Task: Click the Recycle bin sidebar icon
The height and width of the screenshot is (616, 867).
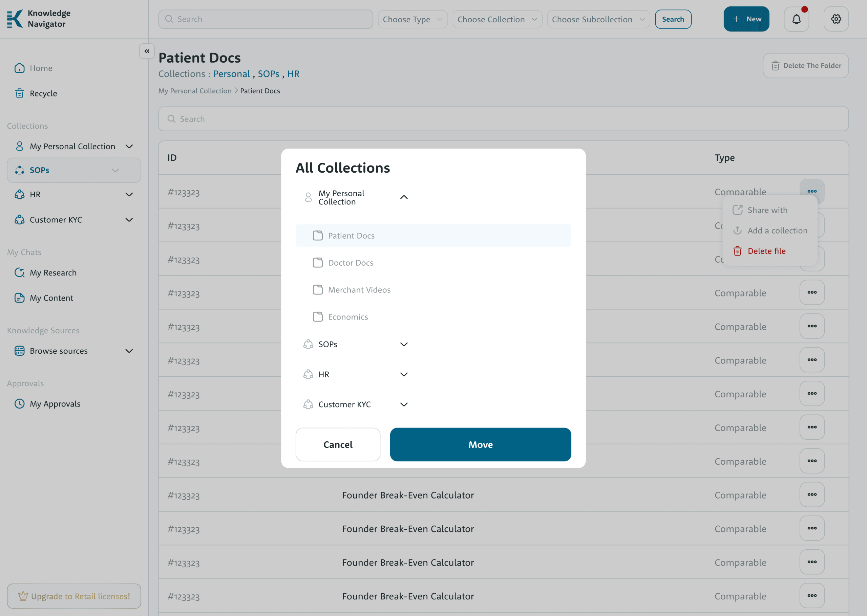Action: 19,93
